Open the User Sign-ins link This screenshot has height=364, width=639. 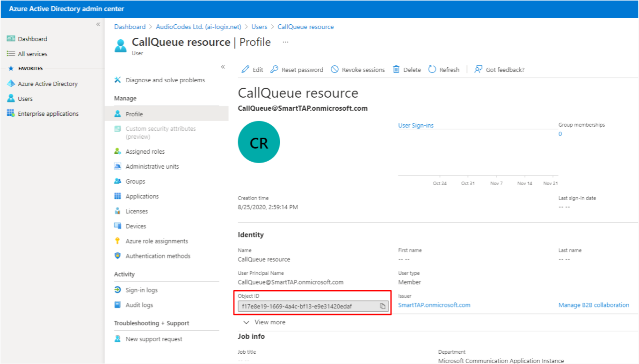pyautogui.click(x=416, y=126)
